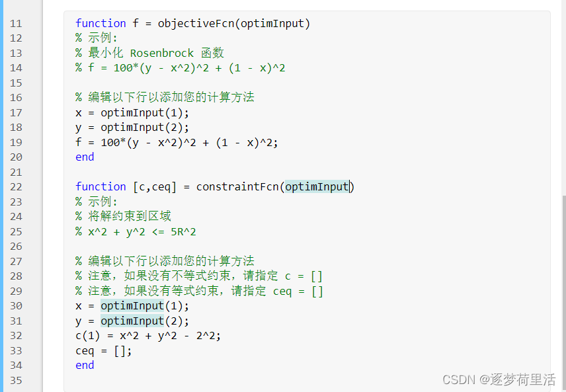566x392 pixels.
Task: Click line number 22 in the gutter
Action: (x=16, y=187)
